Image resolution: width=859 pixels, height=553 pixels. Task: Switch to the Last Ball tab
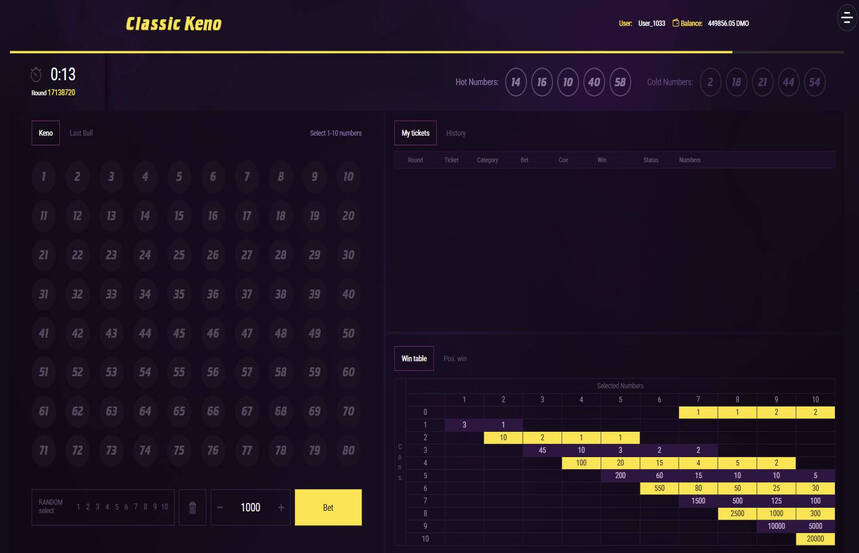pos(81,133)
